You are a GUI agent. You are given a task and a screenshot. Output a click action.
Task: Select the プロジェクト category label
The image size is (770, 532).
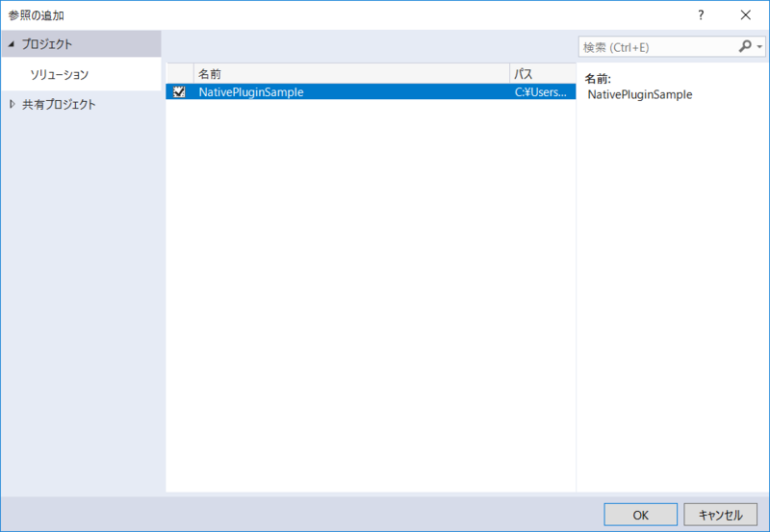(47, 44)
